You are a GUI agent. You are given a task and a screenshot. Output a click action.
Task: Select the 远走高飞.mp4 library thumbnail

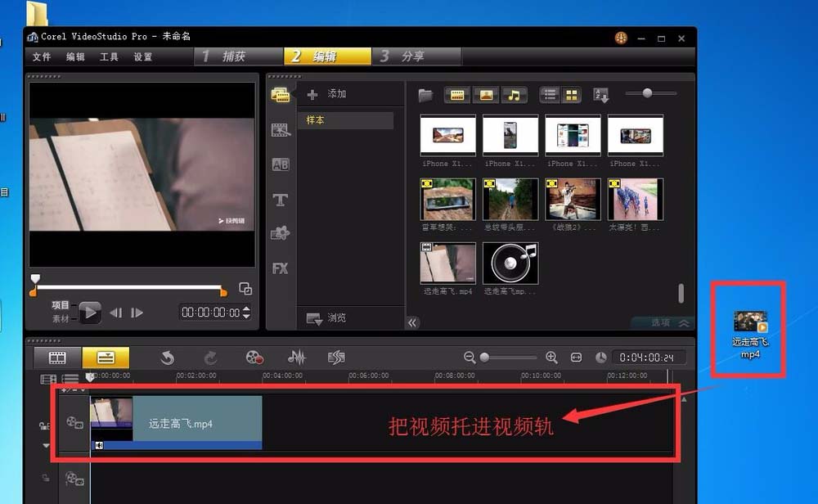coord(447,263)
